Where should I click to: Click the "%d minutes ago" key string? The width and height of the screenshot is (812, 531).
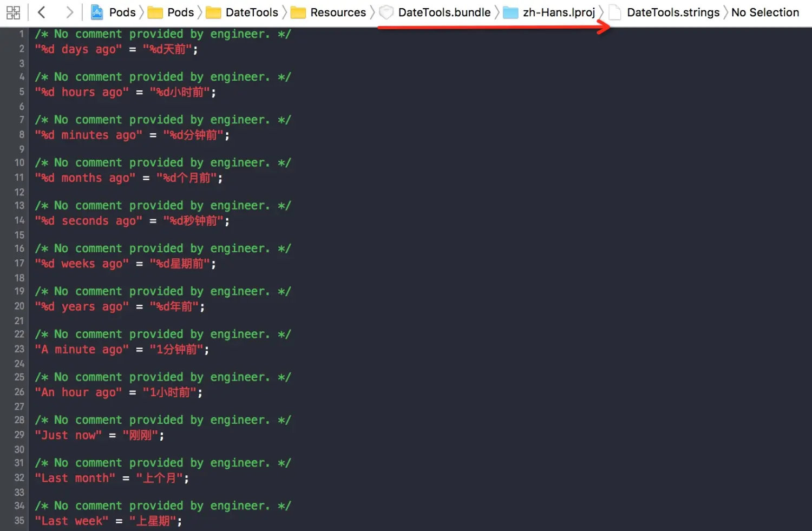[89, 135]
